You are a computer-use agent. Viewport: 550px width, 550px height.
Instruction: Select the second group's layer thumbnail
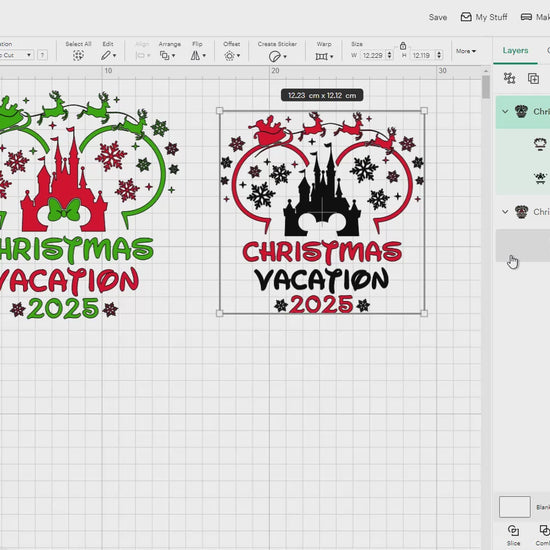point(521,212)
